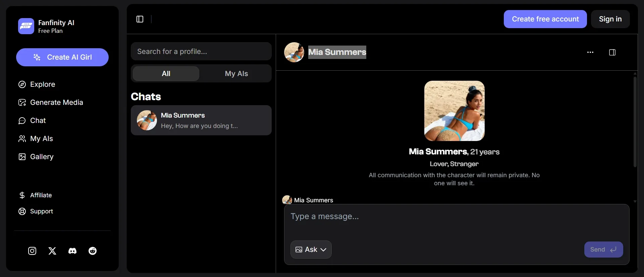The height and width of the screenshot is (277, 644).
Task: Click the Sign in button
Action: [x=610, y=19]
